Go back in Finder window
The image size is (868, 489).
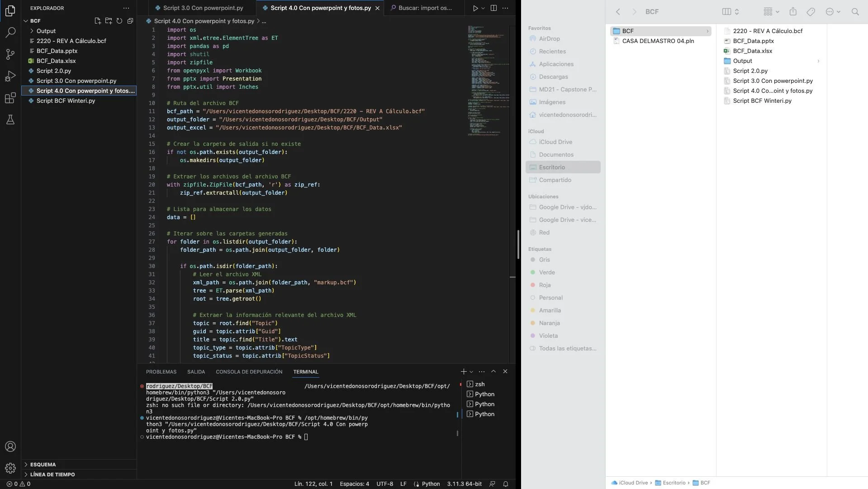[x=618, y=12]
